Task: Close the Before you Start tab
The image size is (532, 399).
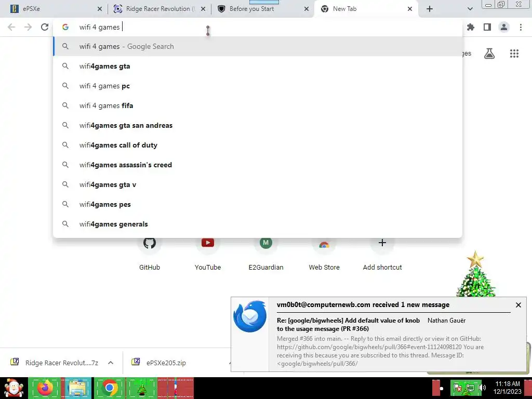Action: pos(307,9)
